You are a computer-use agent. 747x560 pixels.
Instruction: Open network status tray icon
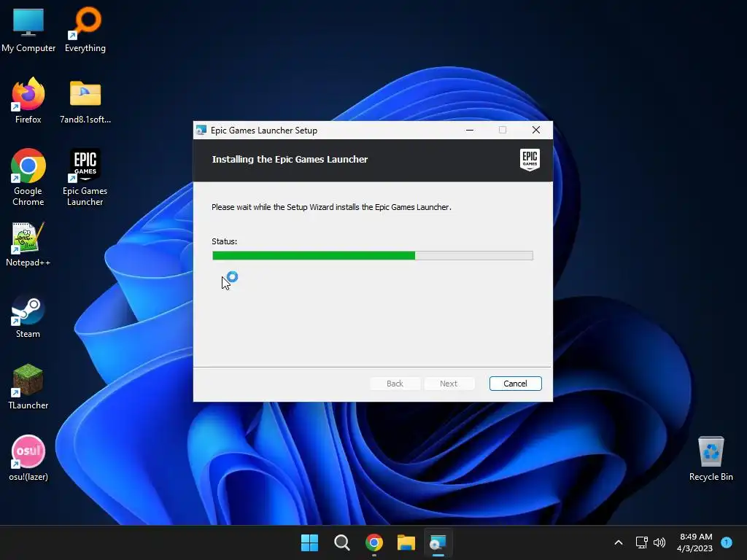tap(641, 542)
